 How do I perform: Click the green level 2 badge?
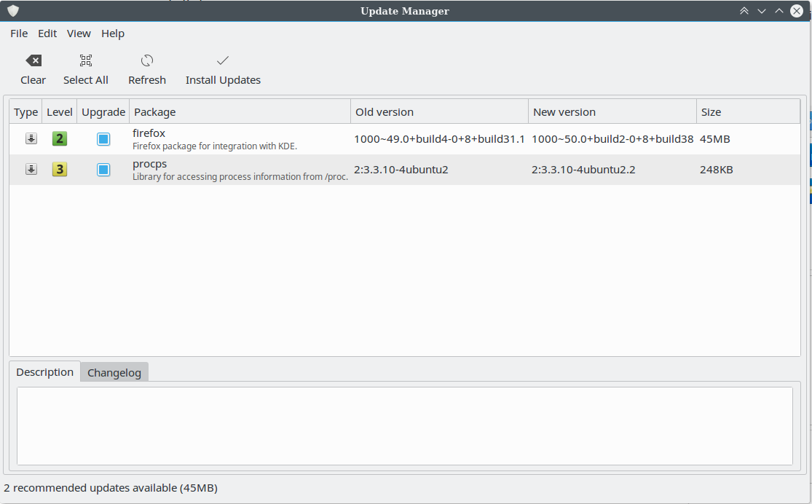point(60,139)
